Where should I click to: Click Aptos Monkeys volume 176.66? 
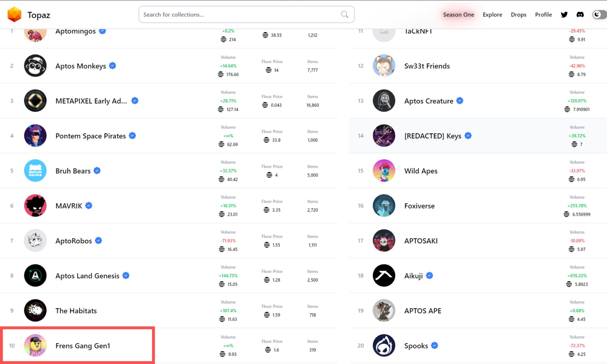pyautogui.click(x=232, y=75)
